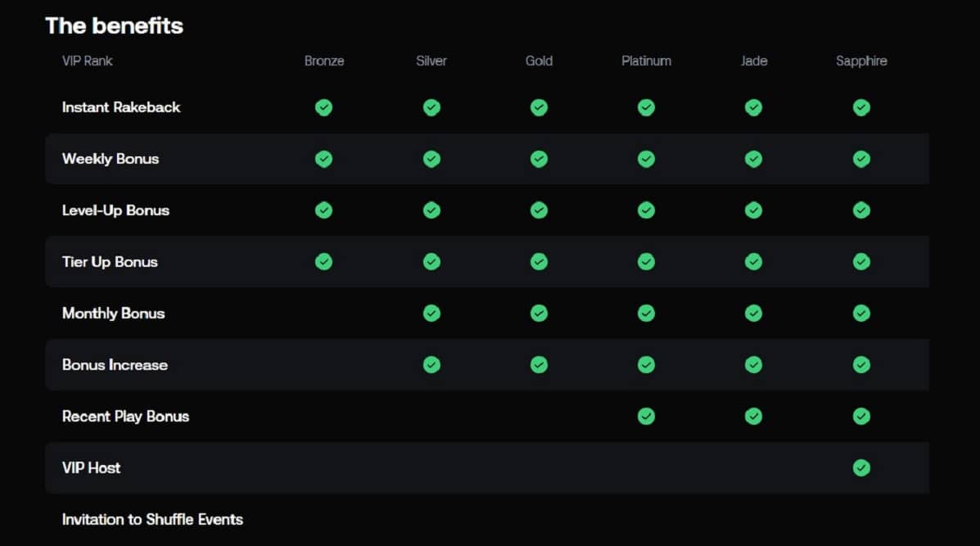Click the Gold Bonus Increase checkmark
980x546 pixels.
point(539,364)
